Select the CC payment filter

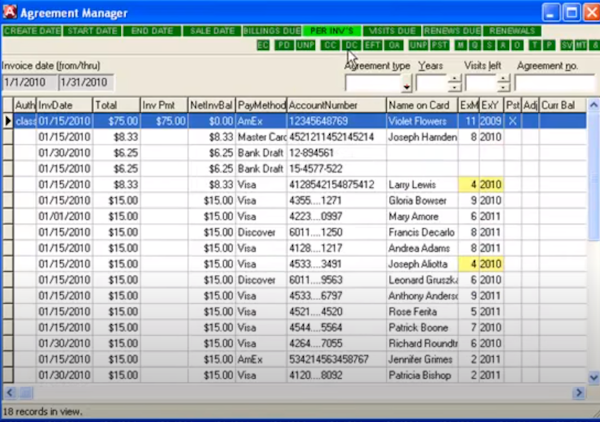coord(330,46)
